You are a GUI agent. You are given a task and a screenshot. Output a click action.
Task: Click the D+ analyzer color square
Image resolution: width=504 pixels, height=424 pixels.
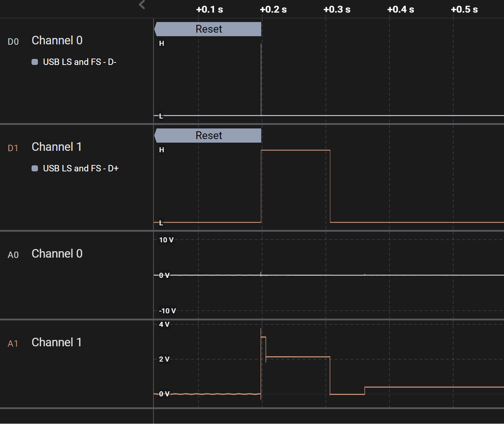[35, 169]
